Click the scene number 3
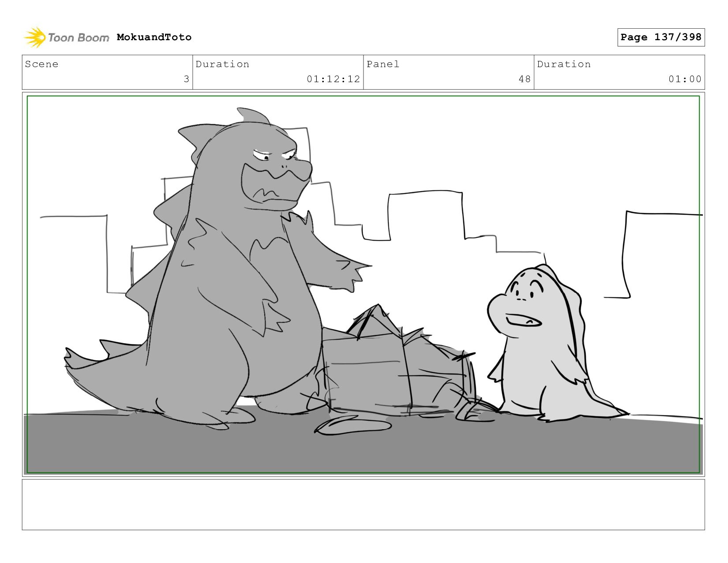 click(x=186, y=79)
